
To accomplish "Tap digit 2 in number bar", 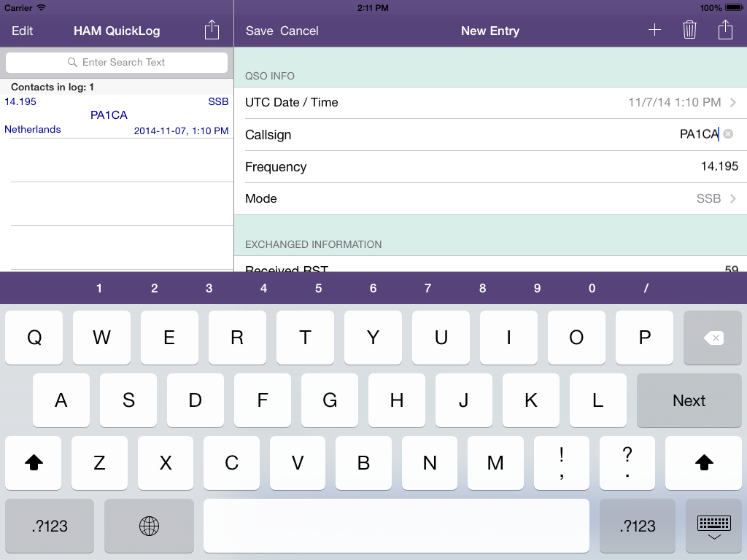I will (x=155, y=288).
